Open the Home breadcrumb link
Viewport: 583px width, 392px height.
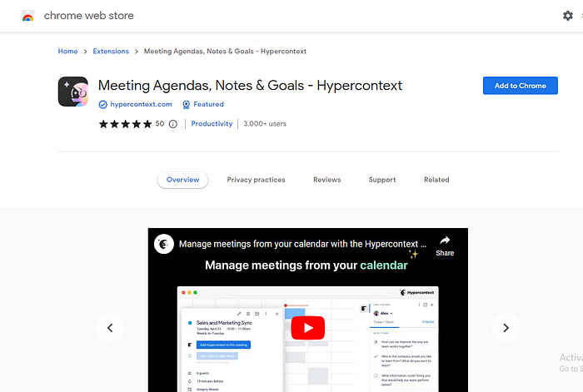(x=67, y=52)
